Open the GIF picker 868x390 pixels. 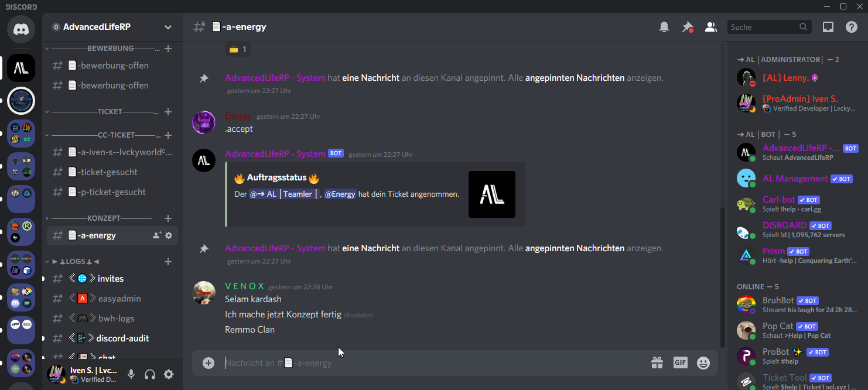[680, 362]
